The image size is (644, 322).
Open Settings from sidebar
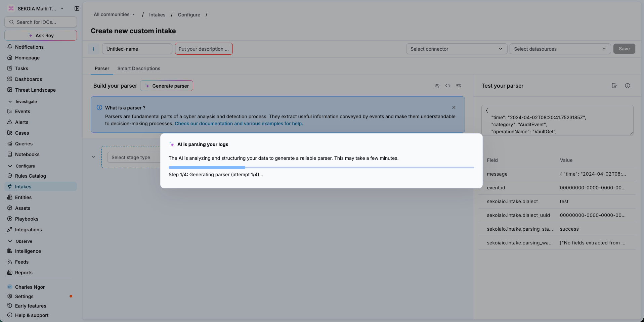click(x=24, y=296)
